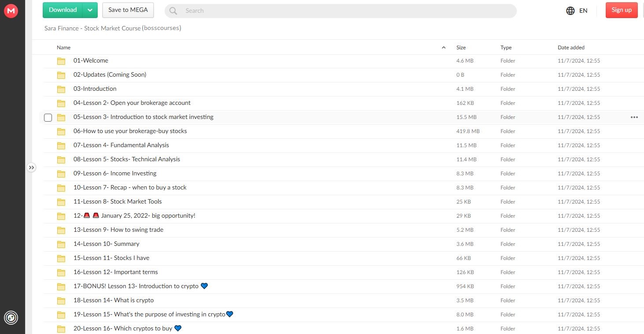The width and height of the screenshot is (644, 334).
Task: Click the globe language icon
Action: click(x=570, y=11)
